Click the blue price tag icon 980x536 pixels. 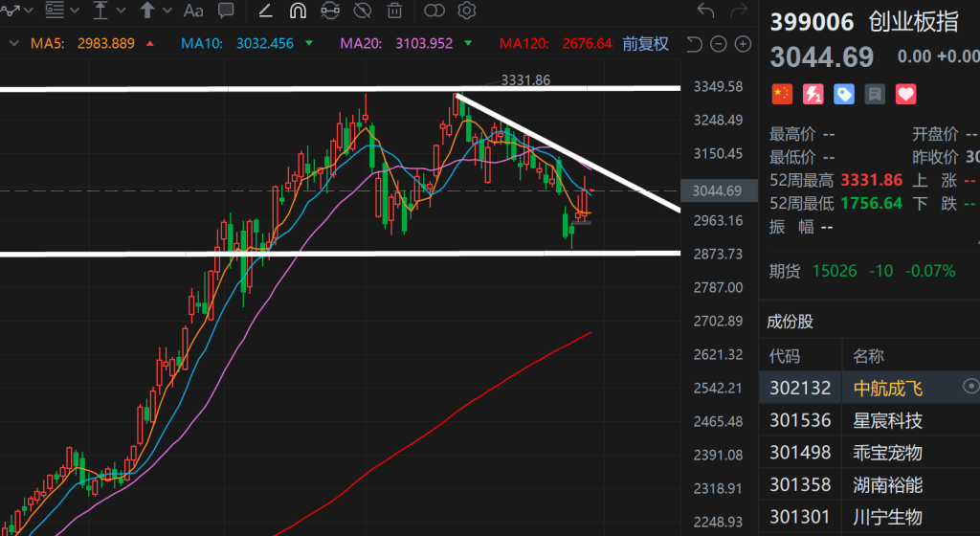click(844, 94)
